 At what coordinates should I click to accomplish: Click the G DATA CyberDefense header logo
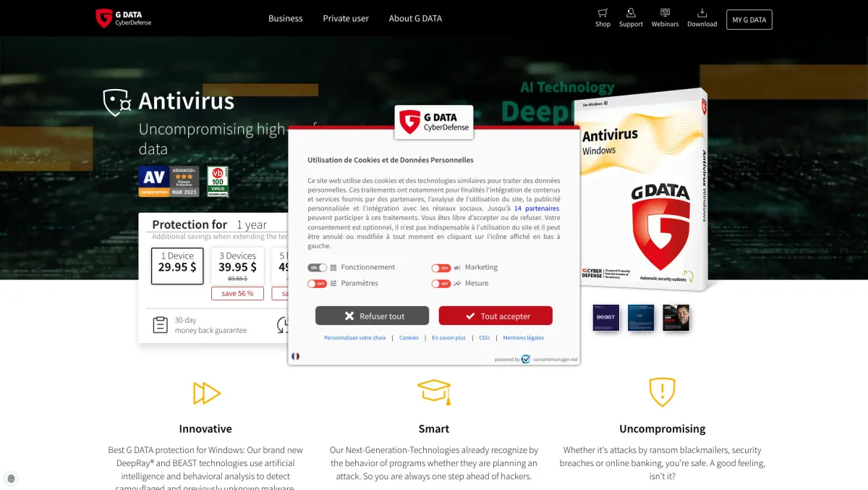[124, 18]
